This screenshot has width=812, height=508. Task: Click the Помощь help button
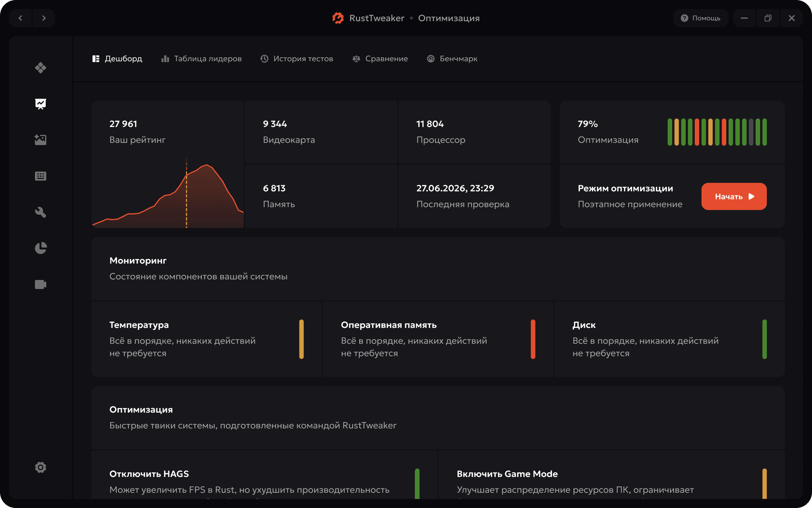point(700,18)
